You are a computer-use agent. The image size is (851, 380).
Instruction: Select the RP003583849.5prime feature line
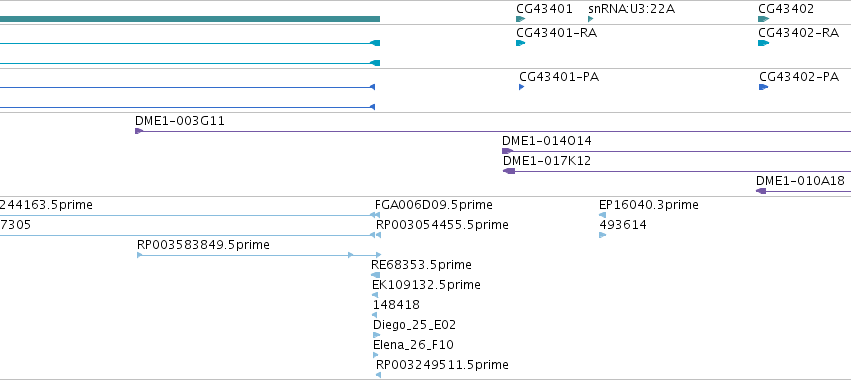coord(259,255)
